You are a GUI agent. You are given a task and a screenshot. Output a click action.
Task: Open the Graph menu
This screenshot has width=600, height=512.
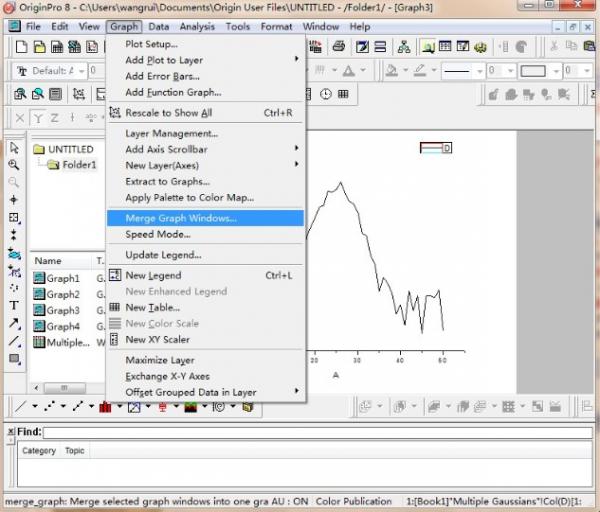(124, 27)
